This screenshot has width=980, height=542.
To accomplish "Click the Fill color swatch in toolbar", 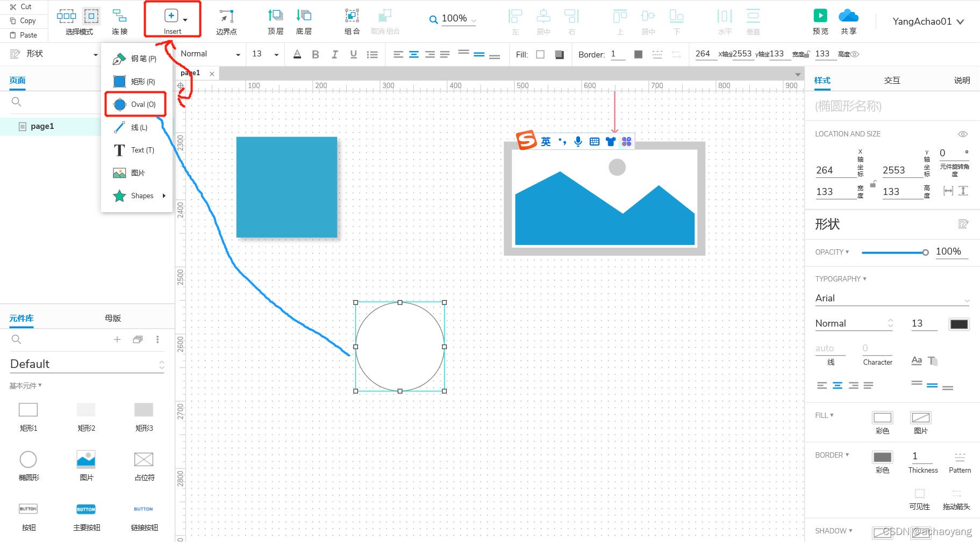I will (x=541, y=54).
